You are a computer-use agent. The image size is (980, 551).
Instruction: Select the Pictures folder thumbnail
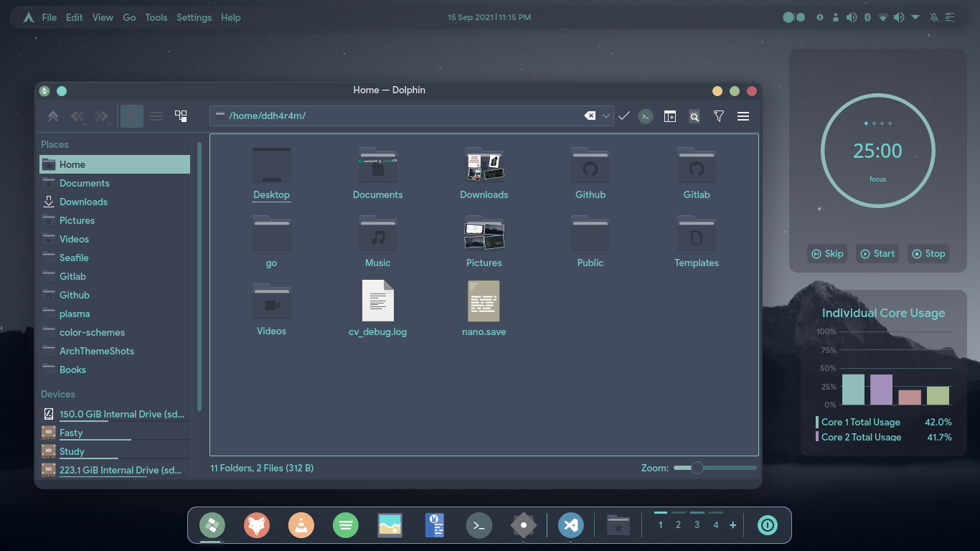click(484, 234)
